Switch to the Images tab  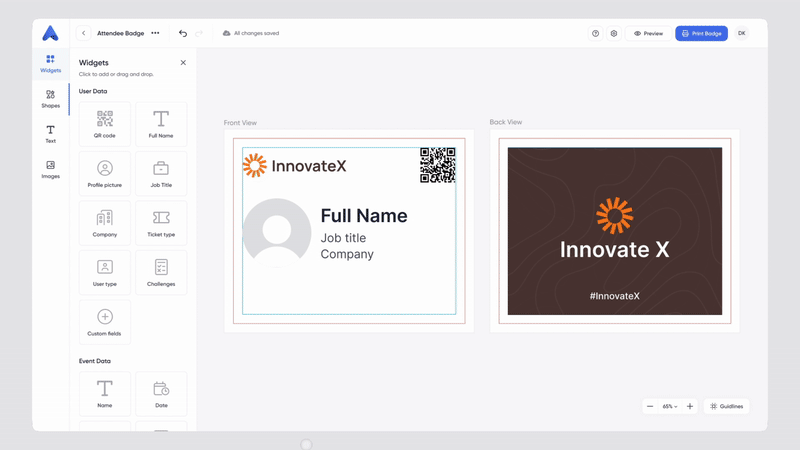click(50, 169)
